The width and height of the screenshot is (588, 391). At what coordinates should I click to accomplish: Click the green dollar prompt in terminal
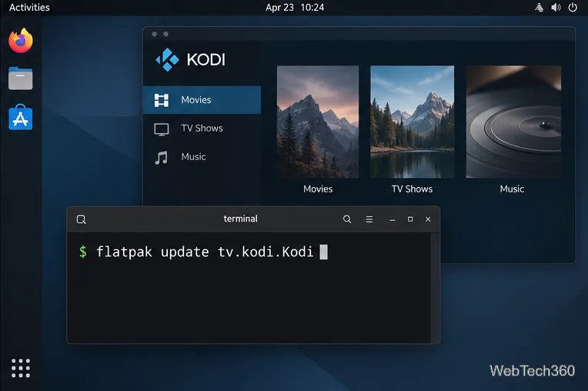click(83, 252)
